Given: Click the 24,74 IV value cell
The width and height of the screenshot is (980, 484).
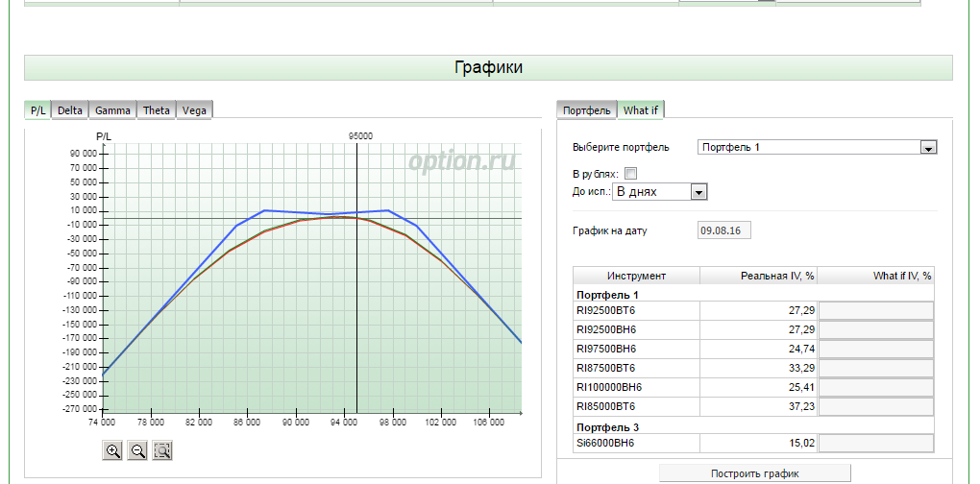Looking at the screenshot, I should [759, 350].
